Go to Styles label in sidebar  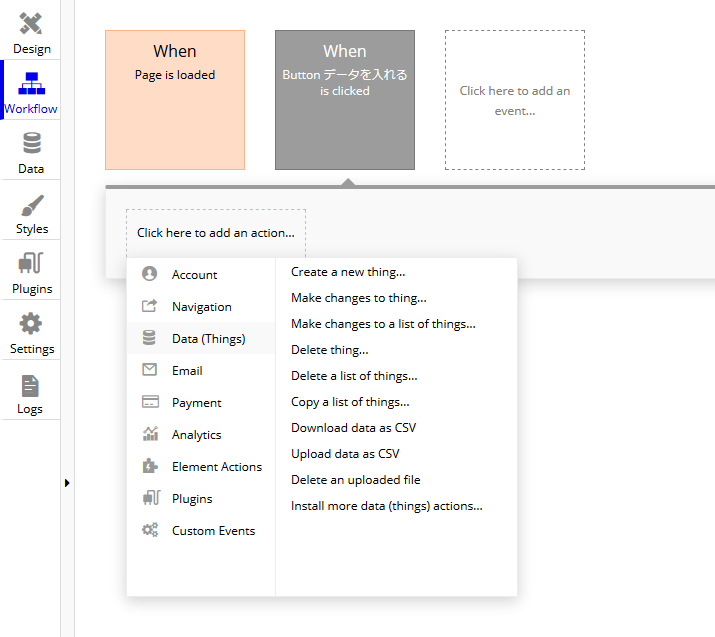coord(32,229)
